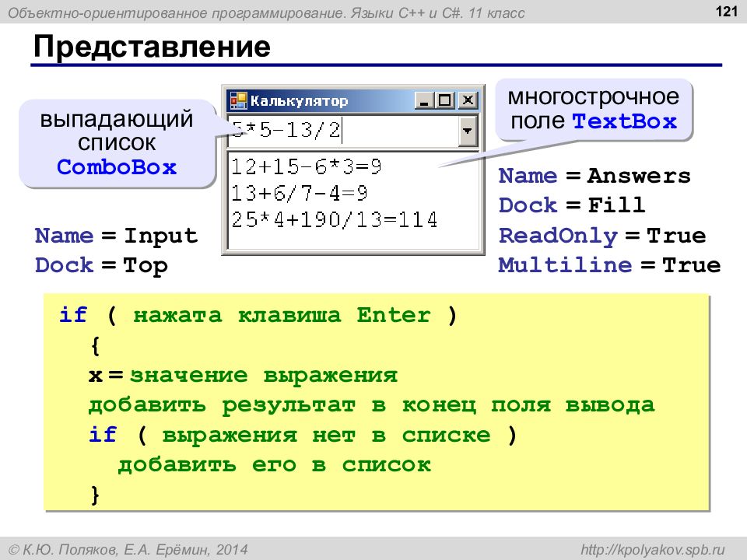Open the kpolyakov.spb.ru link
747x560 pixels.
tap(653, 550)
